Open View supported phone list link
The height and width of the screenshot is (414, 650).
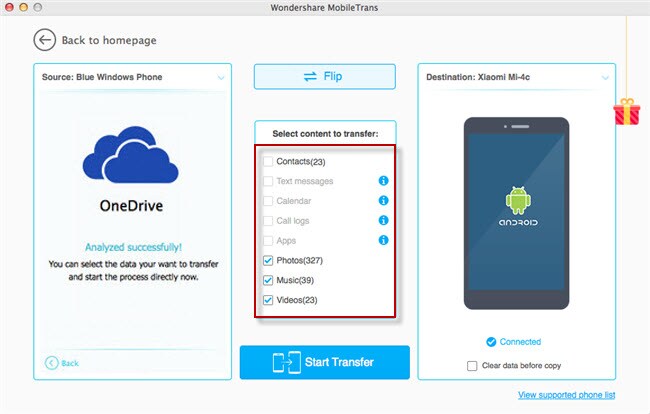pyautogui.click(x=567, y=395)
